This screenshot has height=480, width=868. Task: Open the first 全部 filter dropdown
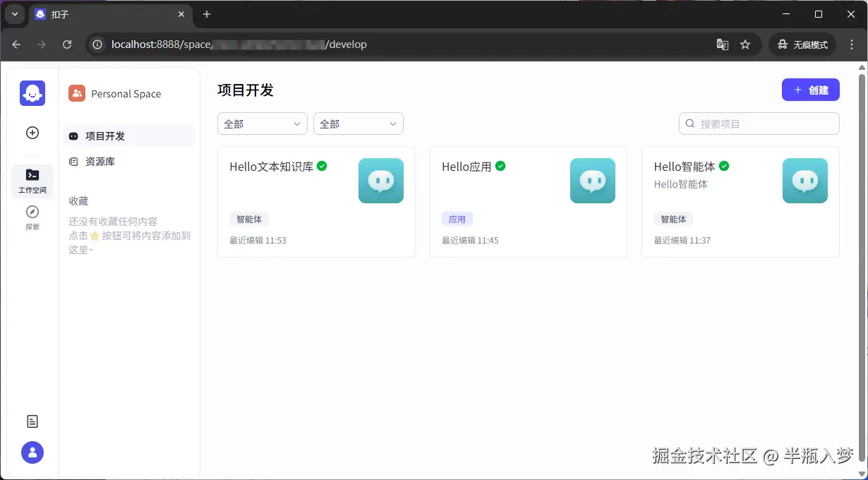tap(262, 123)
